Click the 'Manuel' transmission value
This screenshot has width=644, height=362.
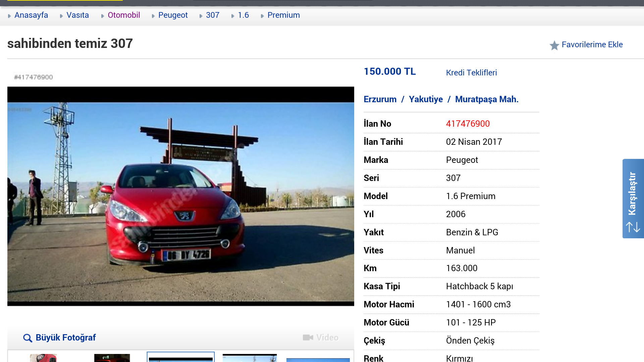(x=460, y=250)
